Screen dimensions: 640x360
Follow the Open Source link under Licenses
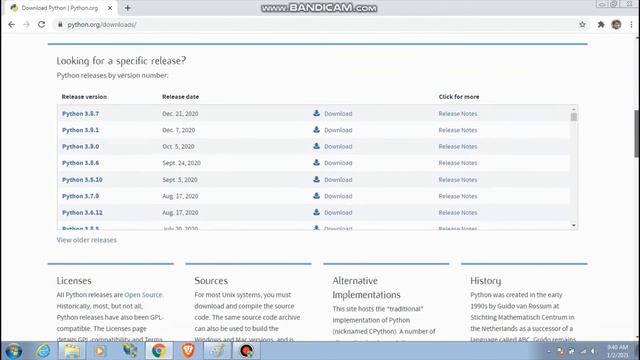click(143, 295)
